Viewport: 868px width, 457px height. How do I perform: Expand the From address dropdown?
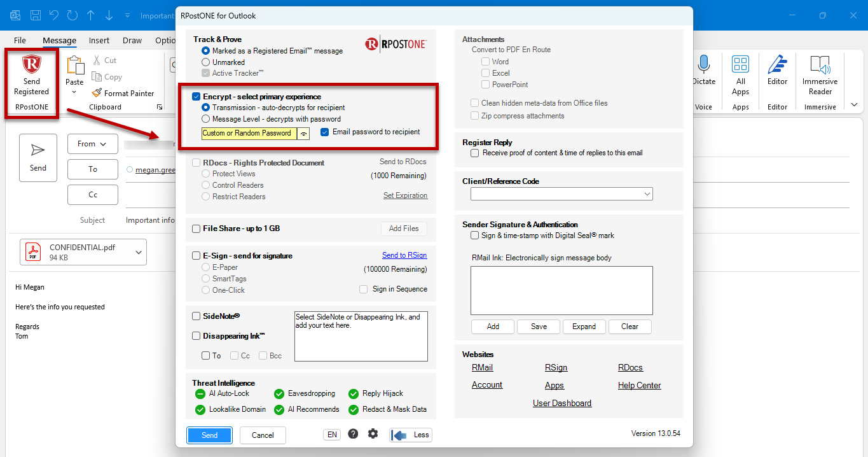(93, 144)
